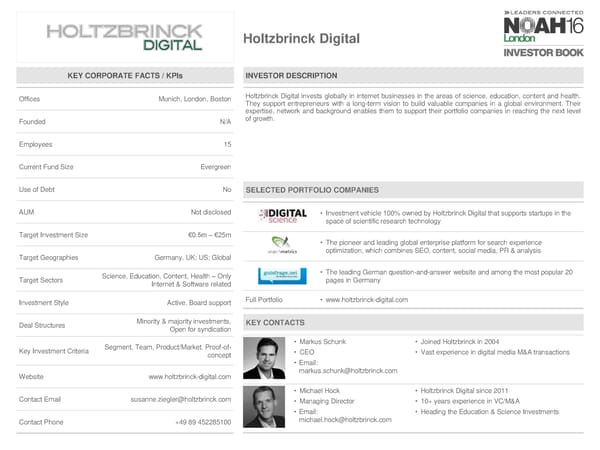Viewport: 600px width, 450px height.
Task: Select the Key Contacts section header
Action: (276, 323)
